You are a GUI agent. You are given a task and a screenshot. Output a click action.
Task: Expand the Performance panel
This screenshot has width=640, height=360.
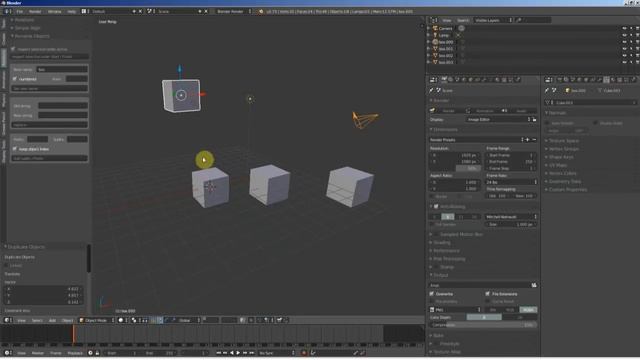(x=446, y=251)
